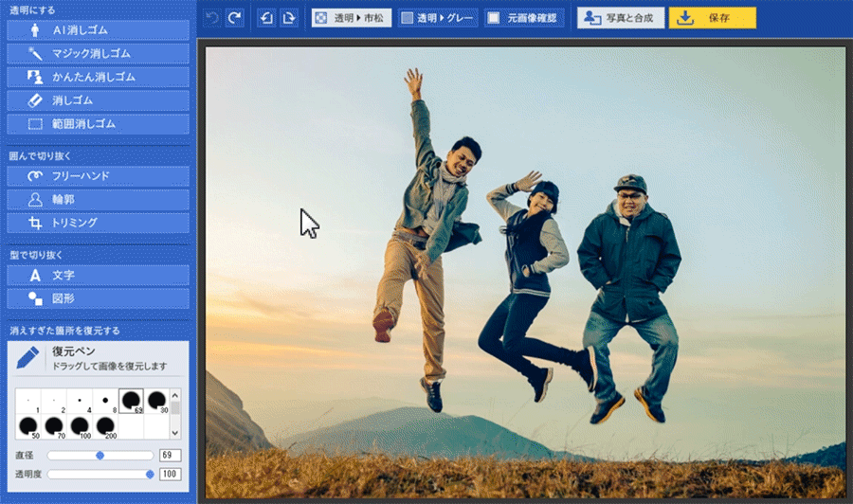Click the 写真と合成 photo composite button
Image resolution: width=853 pixels, height=504 pixels.
(620, 18)
